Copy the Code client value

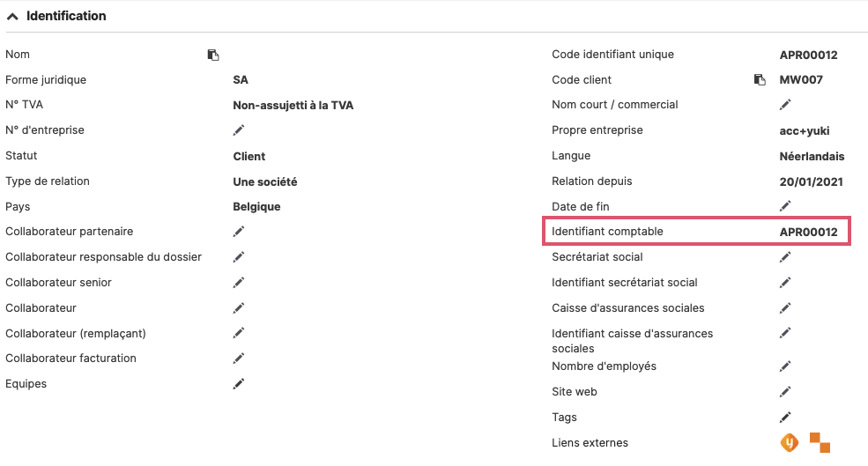click(760, 79)
